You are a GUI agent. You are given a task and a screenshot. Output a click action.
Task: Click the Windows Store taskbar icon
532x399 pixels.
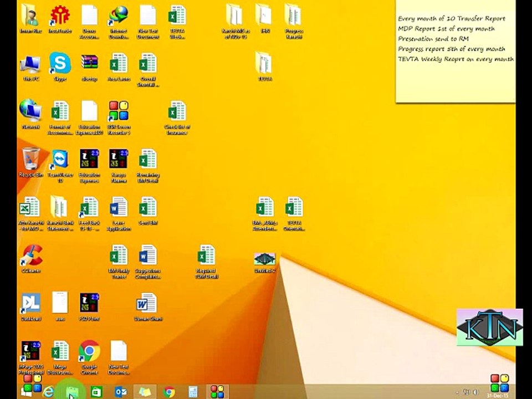[96, 392]
